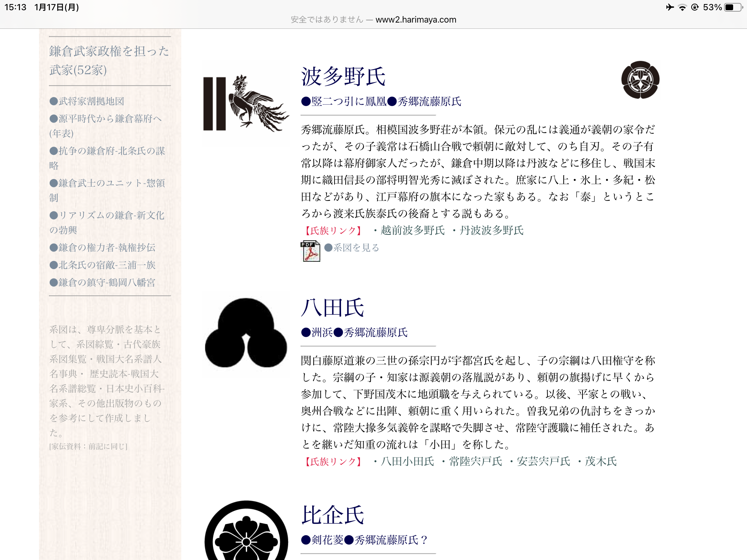Click the round crest icon at top right
The height and width of the screenshot is (560, 747).
point(640,80)
